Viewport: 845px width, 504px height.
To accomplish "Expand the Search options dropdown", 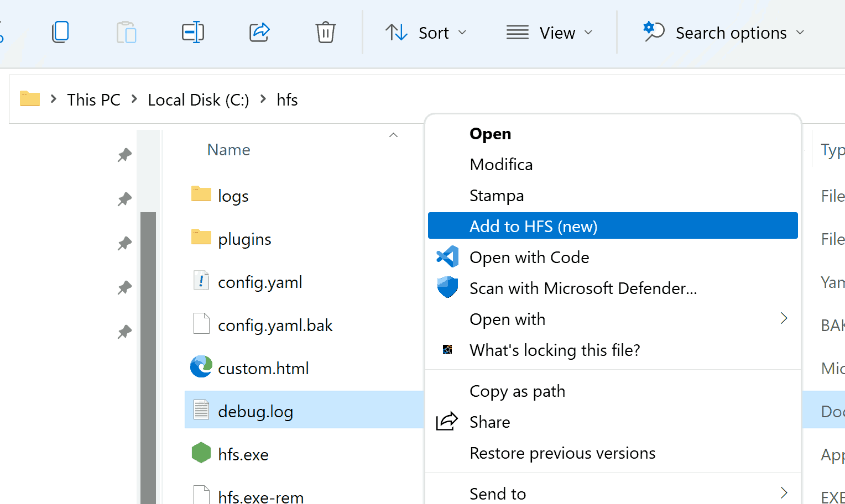I will 723,33.
